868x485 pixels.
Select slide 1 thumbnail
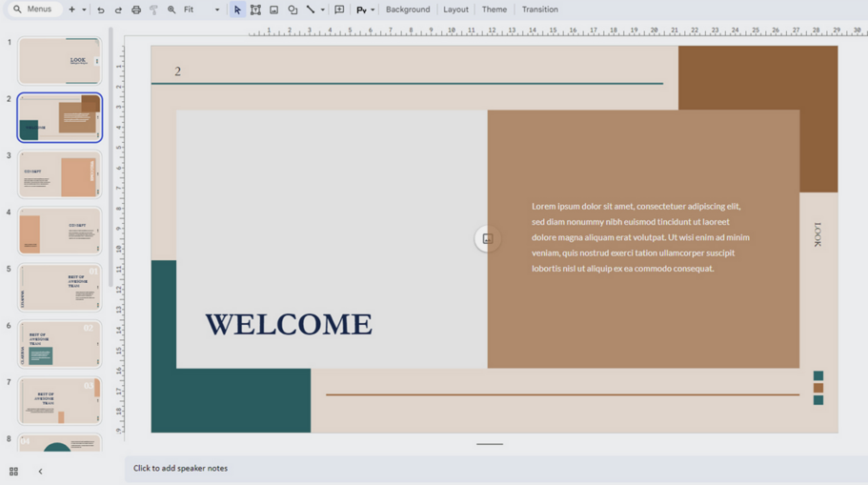(x=60, y=61)
